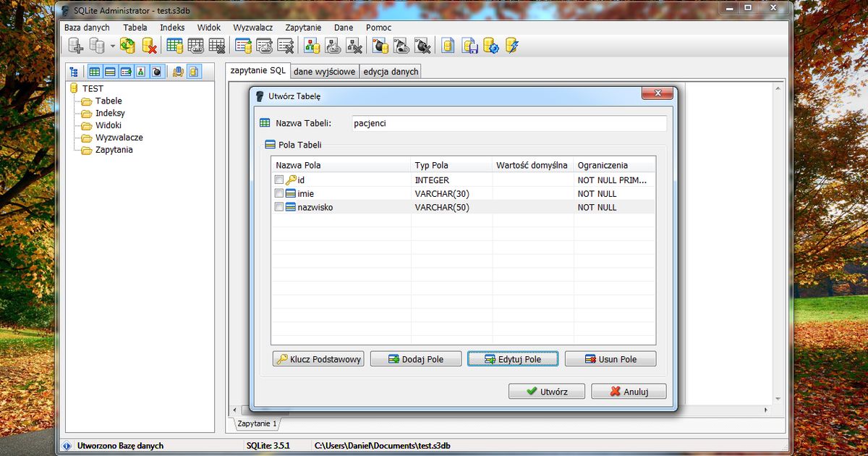Check the checkbox next to nazwisko field
The width and height of the screenshot is (868, 456).
point(278,207)
